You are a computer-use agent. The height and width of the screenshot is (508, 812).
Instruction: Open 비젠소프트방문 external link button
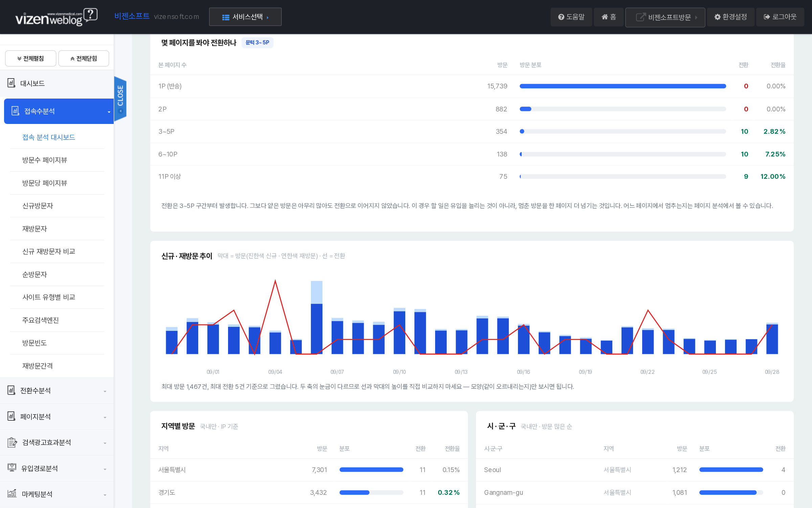(x=665, y=17)
